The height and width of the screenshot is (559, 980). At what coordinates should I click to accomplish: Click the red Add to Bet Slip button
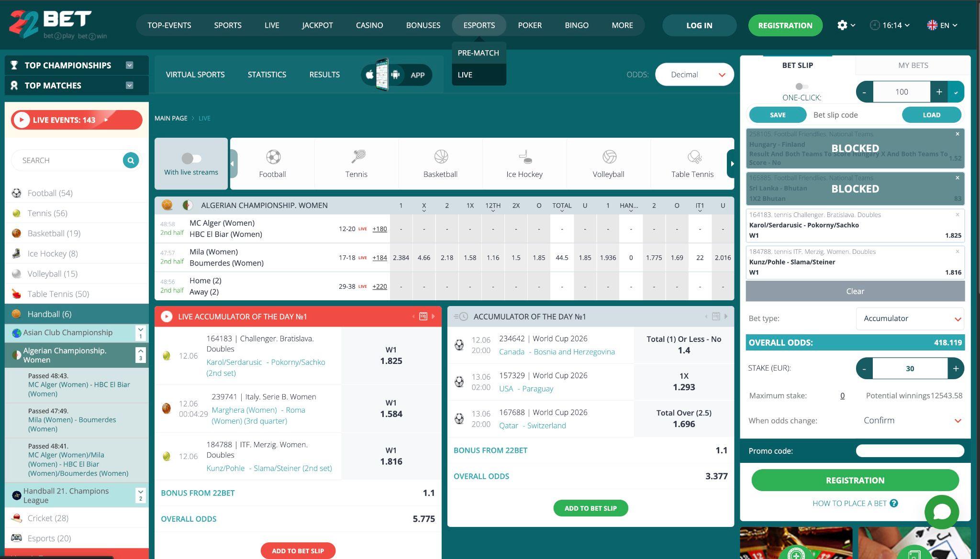click(298, 550)
